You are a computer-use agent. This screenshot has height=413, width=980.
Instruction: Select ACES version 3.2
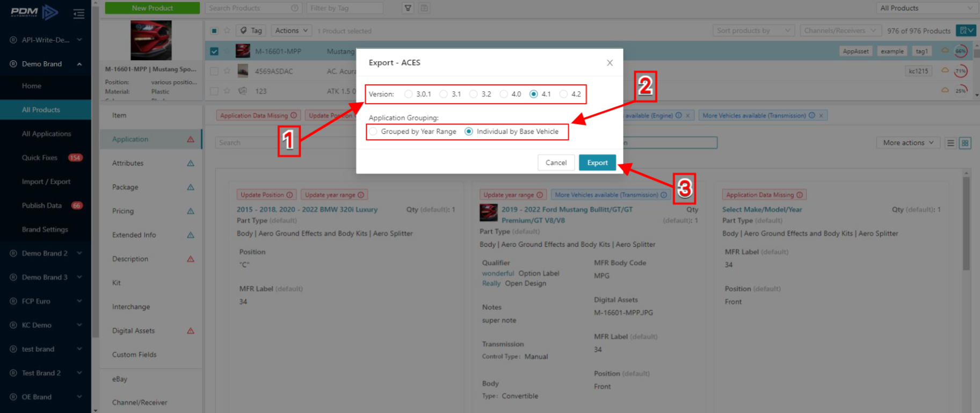click(x=473, y=94)
